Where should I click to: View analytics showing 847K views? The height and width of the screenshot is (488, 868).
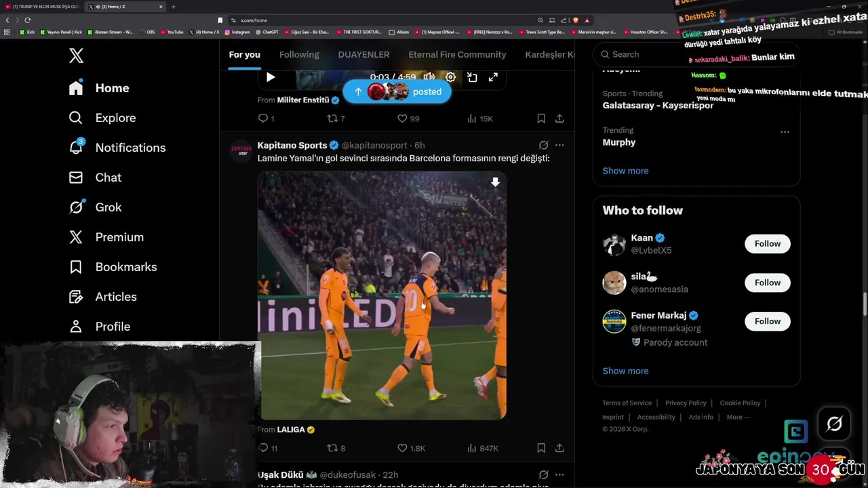point(482,448)
